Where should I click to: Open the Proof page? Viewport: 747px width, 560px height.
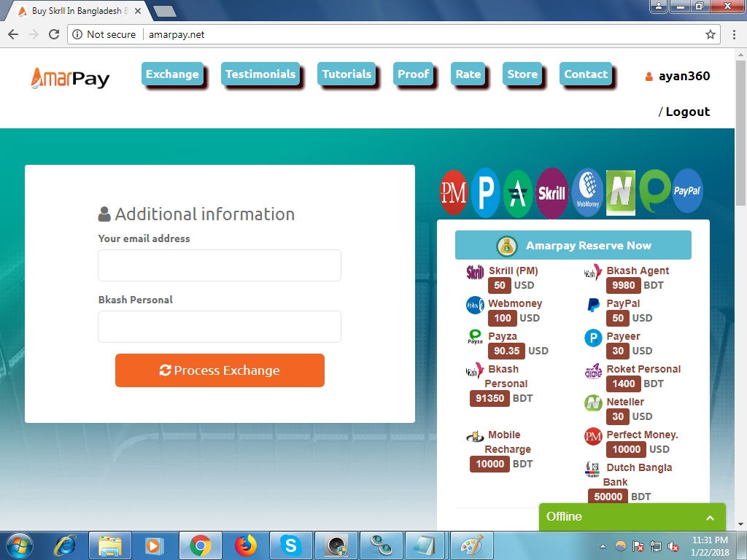[x=414, y=74]
